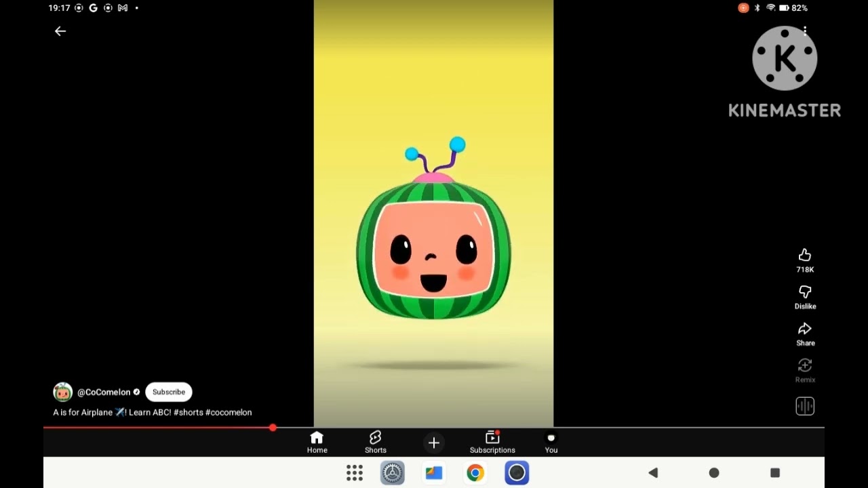Open the @CoComelon channel name
This screenshot has width=868, height=488.
[104, 392]
